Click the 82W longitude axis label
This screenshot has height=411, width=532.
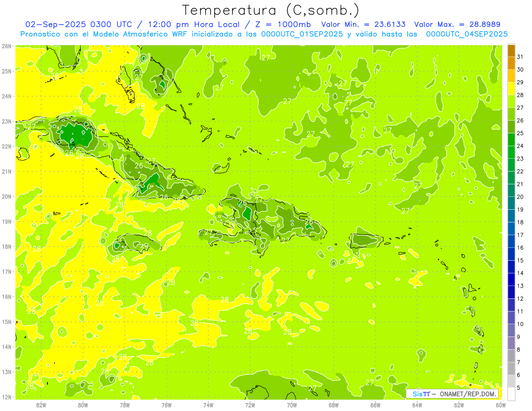coord(41,405)
